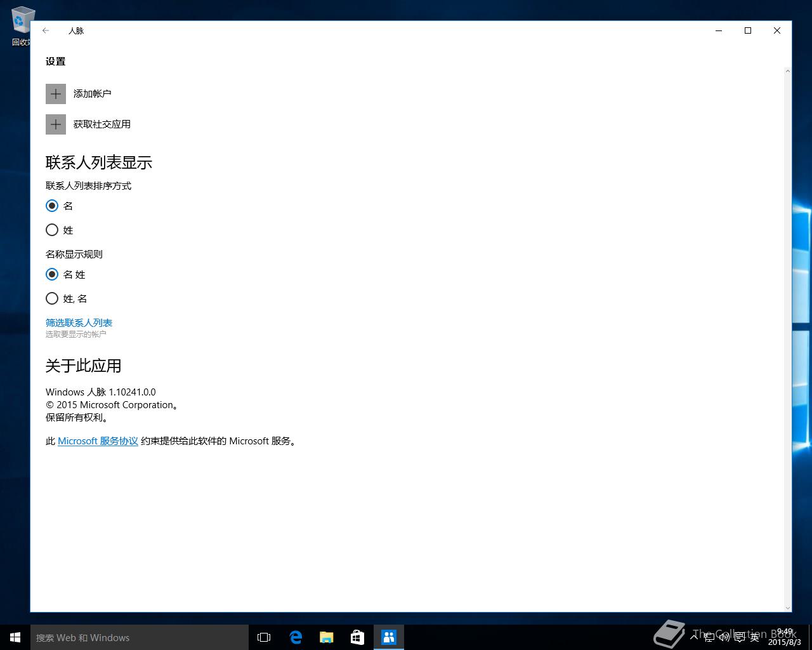Open the Microsoft 服务协议 link
Viewport: 812px width, 650px height.
(98, 441)
